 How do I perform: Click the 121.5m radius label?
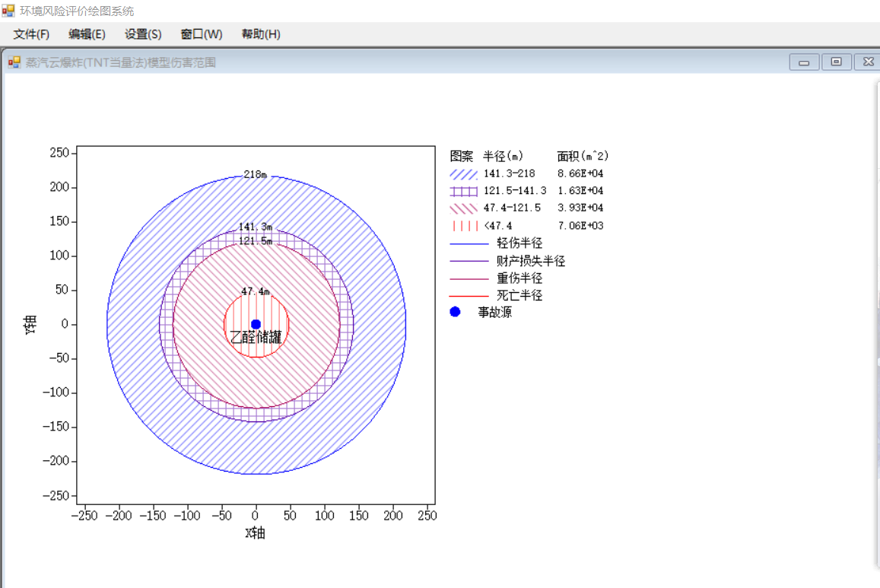tap(256, 240)
